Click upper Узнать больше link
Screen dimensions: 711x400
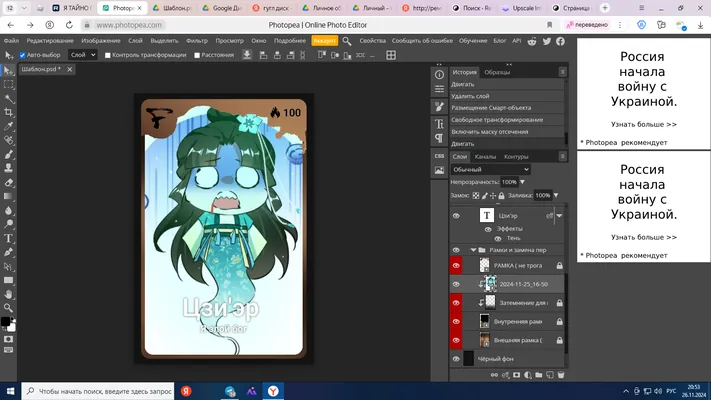tap(643, 124)
